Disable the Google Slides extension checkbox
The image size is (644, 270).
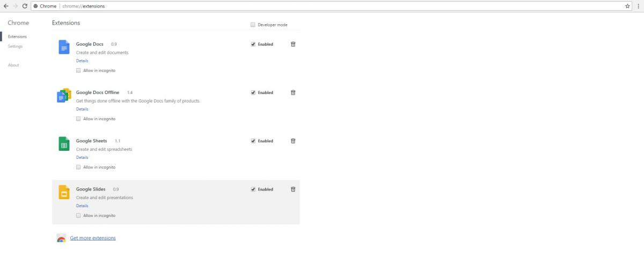coord(253,189)
